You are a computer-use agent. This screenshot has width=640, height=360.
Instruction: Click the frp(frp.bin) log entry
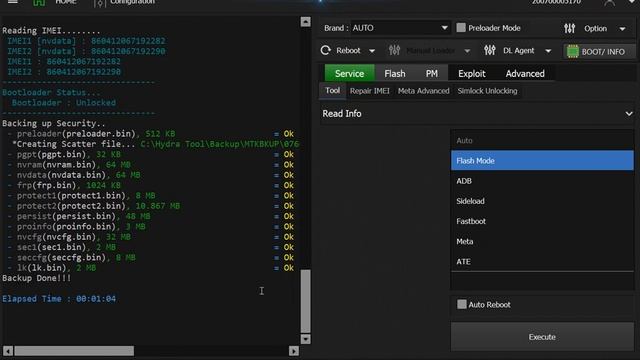64,185
